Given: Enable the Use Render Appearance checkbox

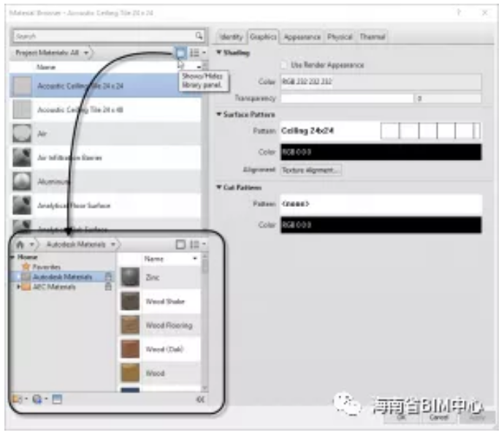Looking at the screenshot, I should [284, 65].
